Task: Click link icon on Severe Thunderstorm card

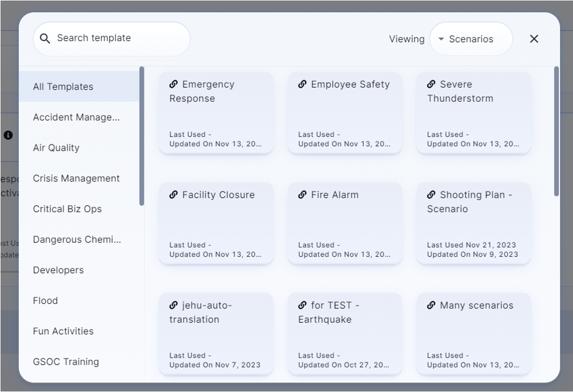Action: point(431,84)
